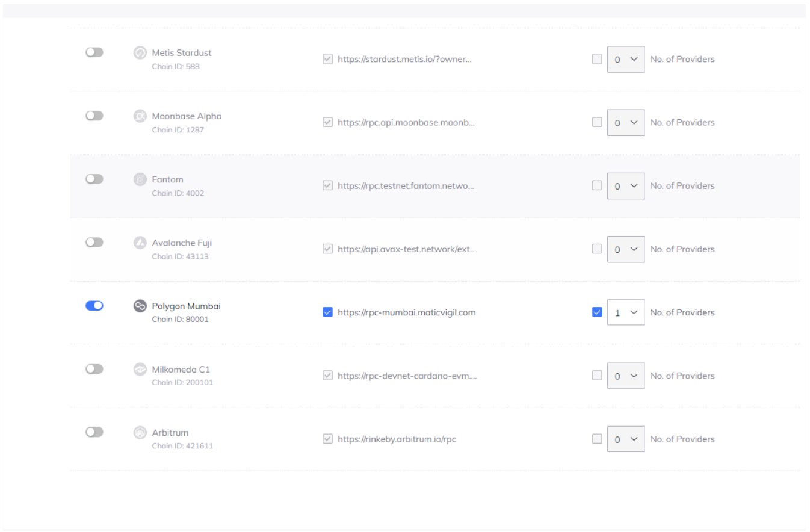This screenshot has width=810, height=532.
Task: Uncheck the rpc-mumbai.maticvigil.com RPC checkbox
Action: point(327,312)
